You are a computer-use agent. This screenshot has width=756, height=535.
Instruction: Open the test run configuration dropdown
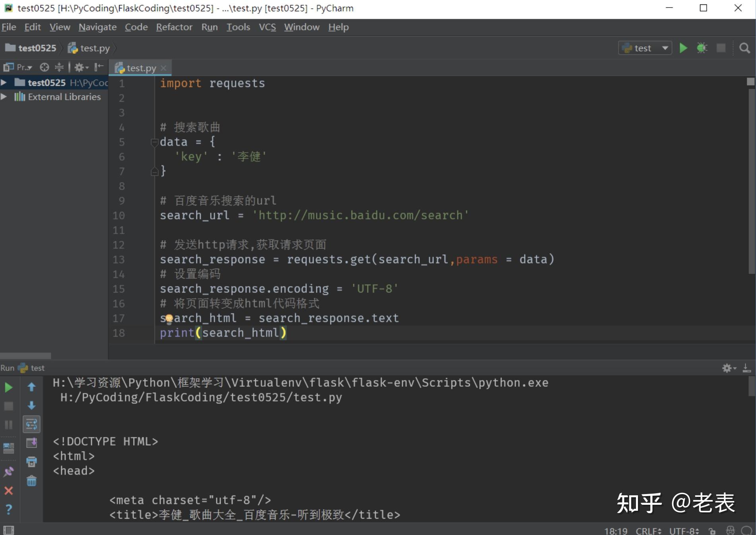click(x=645, y=48)
